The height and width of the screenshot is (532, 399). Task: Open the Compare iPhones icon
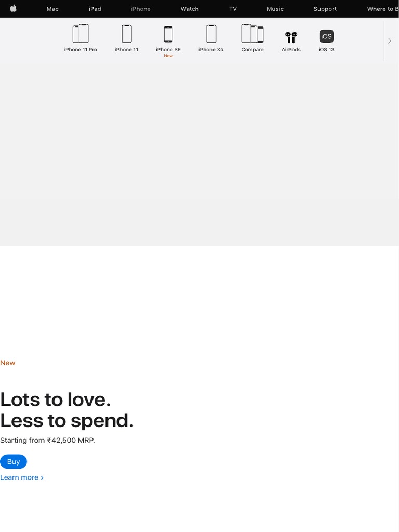point(252,34)
